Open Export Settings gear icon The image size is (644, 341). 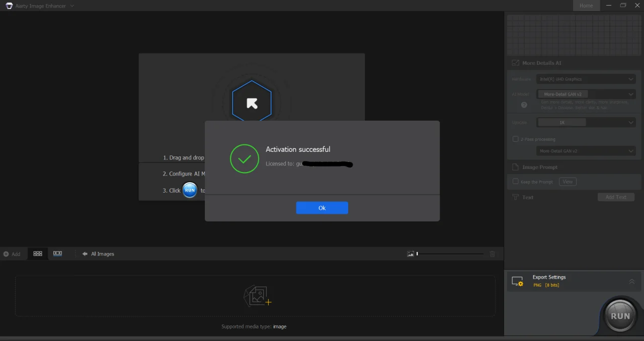coord(517,281)
